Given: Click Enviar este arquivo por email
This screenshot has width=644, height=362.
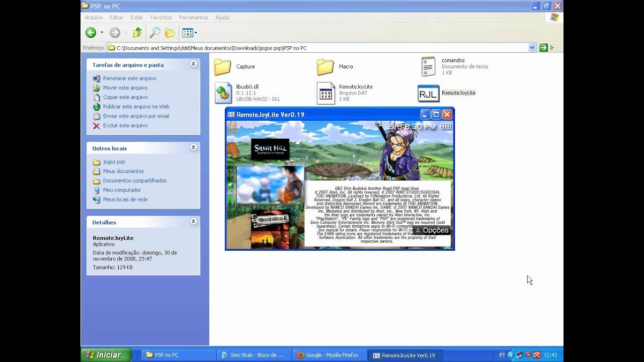Looking at the screenshot, I should [136, 116].
